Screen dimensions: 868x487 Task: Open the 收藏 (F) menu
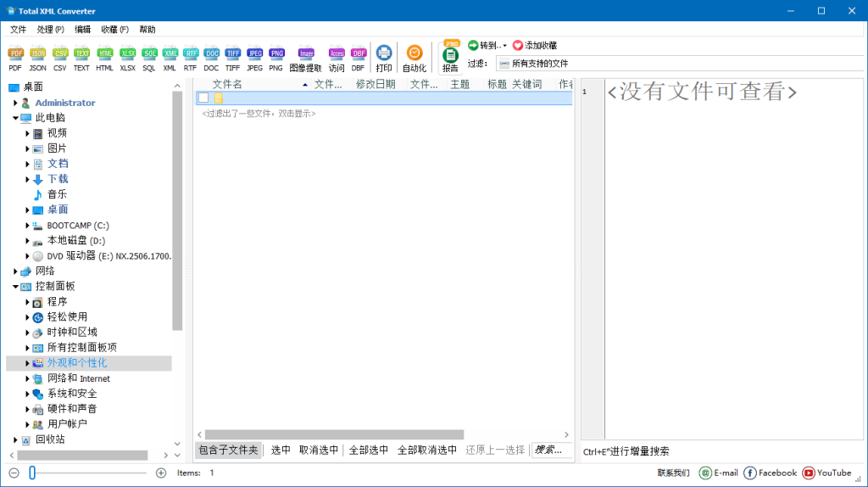[x=114, y=30]
